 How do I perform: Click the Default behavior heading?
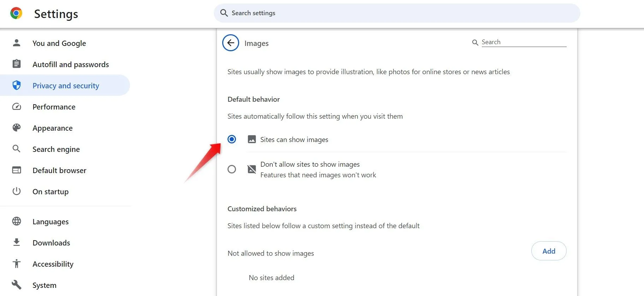(254, 99)
